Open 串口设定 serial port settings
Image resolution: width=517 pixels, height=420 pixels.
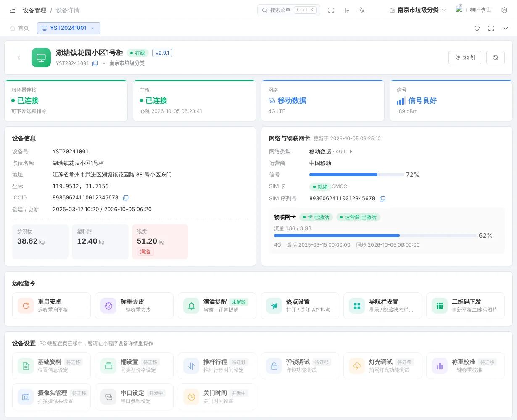(x=134, y=397)
